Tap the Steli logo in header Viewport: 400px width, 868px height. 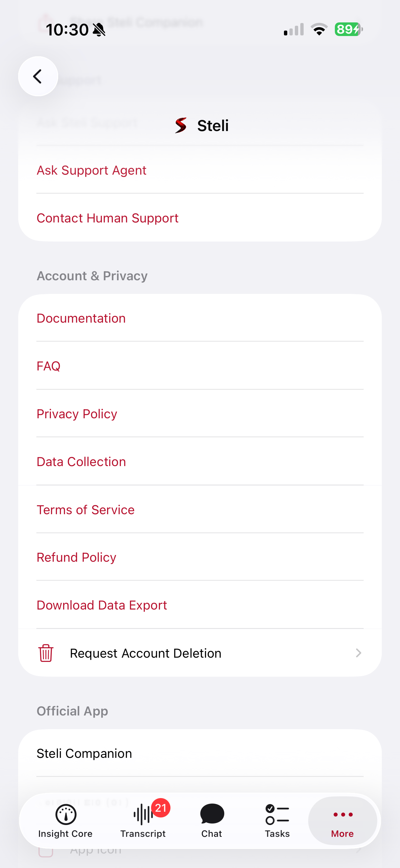[x=181, y=125]
